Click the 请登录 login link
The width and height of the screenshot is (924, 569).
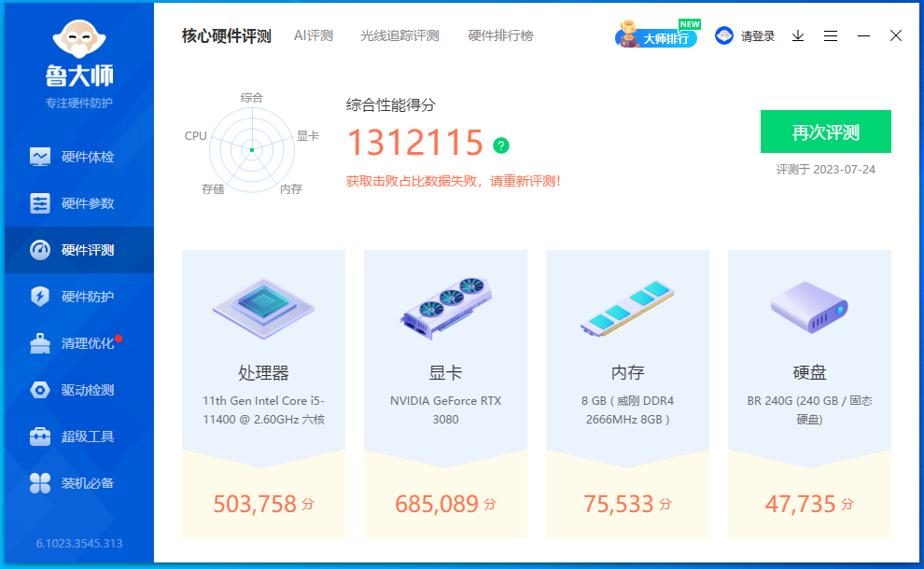click(x=758, y=36)
